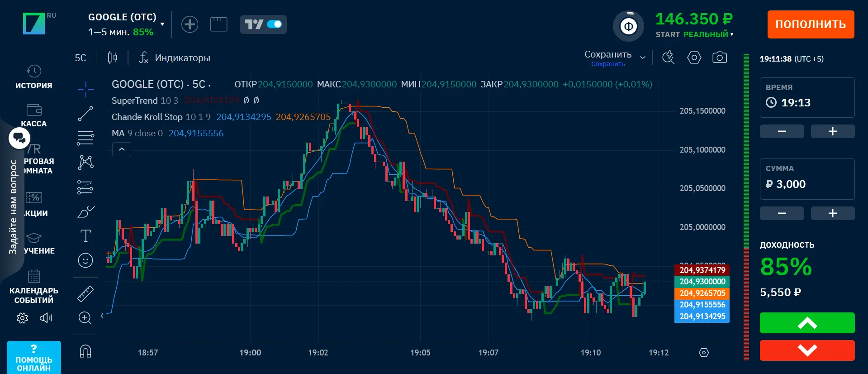The height and width of the screenshot is (374, 868).
Task: Click the chart zoom in icon
Action: pyautogui.click(x=85, y=317)
